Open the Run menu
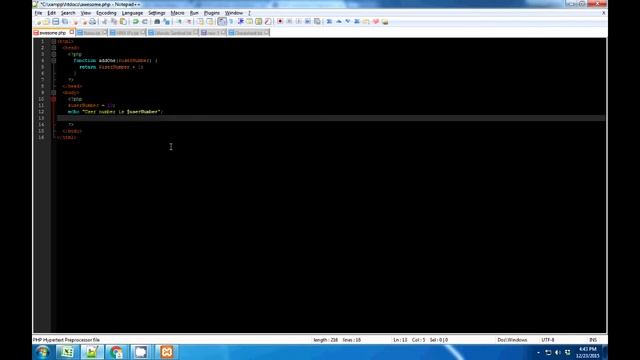The image size is (640, 360). pyautogui.click(x=194, y=13)
